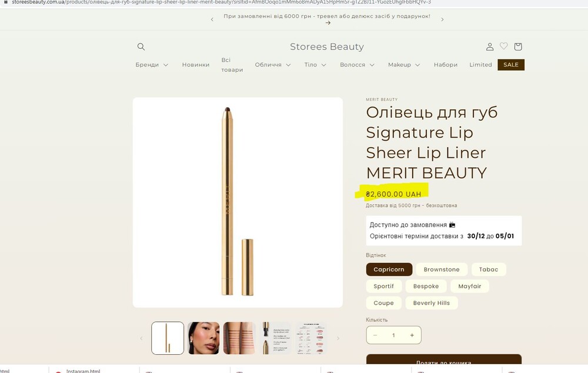Increase quantity with plus button

pyautogui.click(x=412, y=335)
